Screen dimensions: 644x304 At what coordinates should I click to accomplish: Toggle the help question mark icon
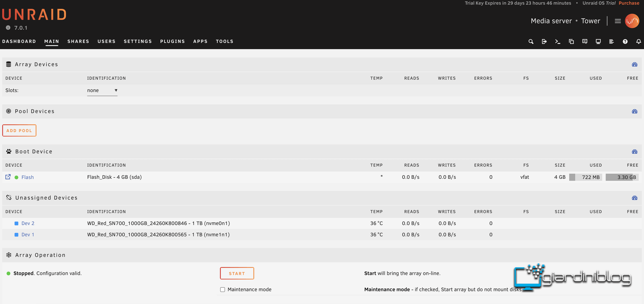point(625,41)
